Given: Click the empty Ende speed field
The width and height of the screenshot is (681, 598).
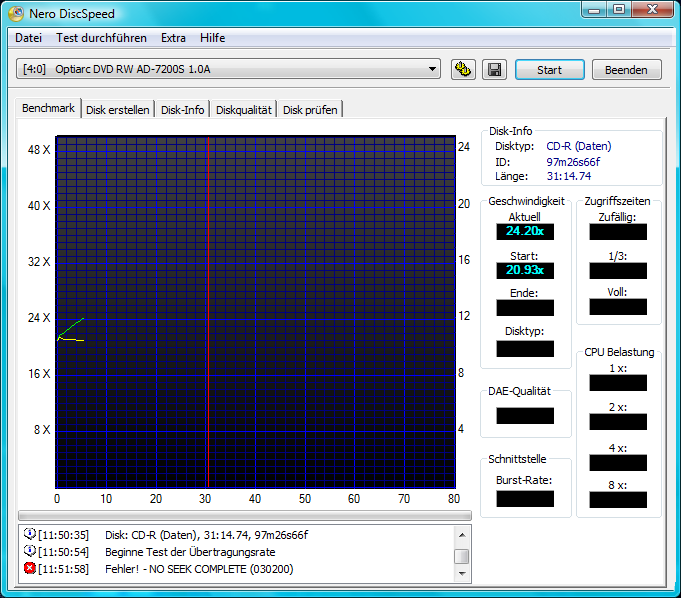Looking at the screenshot, I should pos(525,308).
